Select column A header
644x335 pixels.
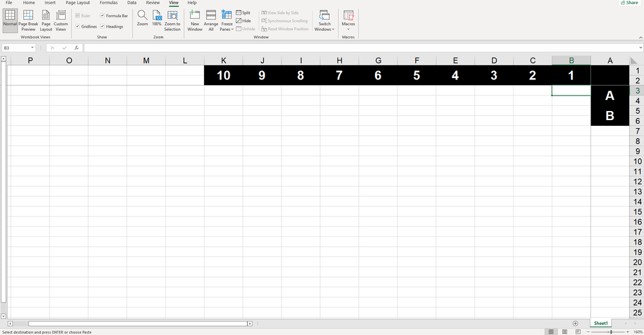click(610, 61)
